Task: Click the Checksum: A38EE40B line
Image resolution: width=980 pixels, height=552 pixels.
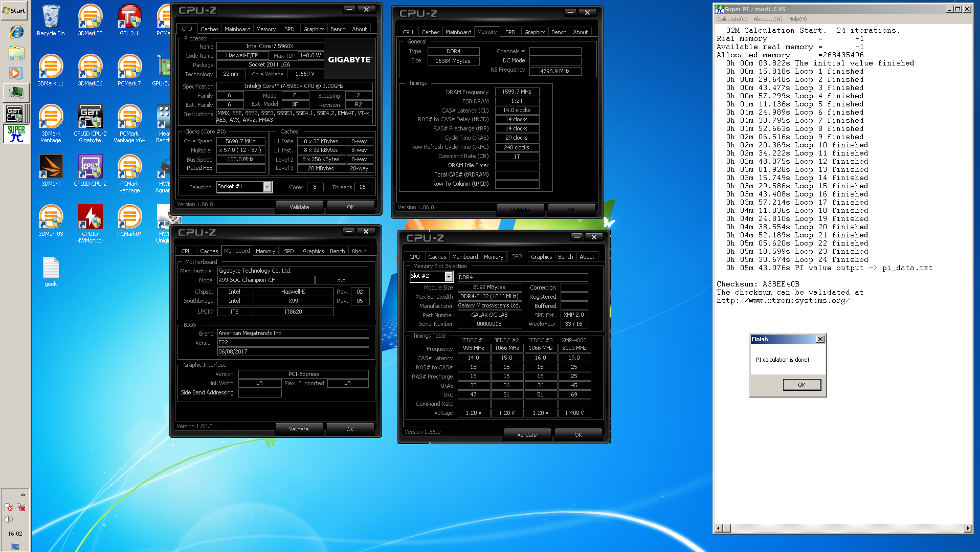Action: 758,284
